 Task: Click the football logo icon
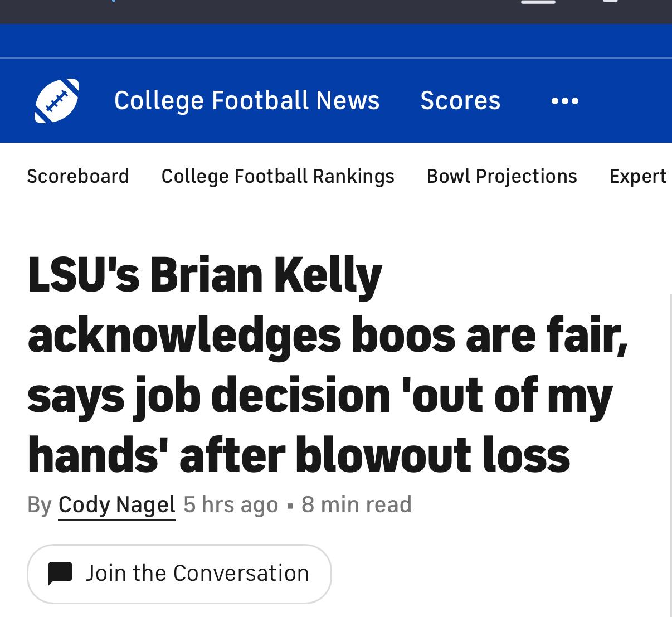pos(57,101)
